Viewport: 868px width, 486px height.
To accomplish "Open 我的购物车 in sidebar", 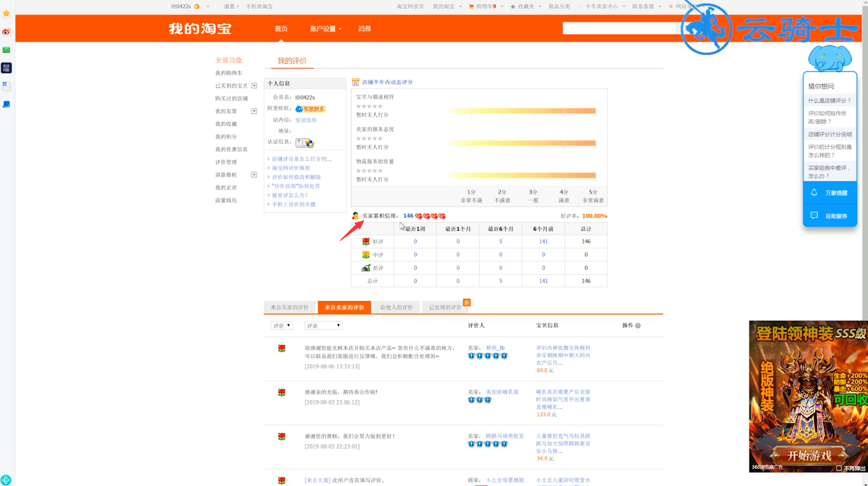I will 228,73.
